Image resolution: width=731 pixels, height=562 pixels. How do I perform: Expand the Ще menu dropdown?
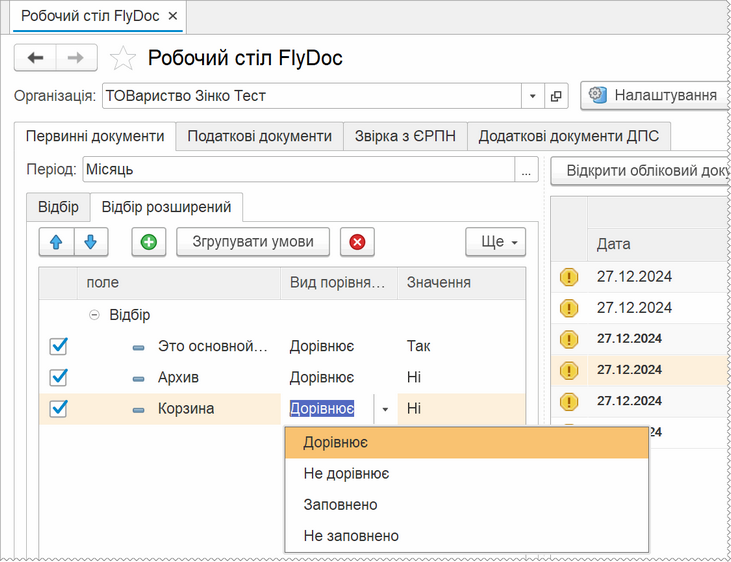pyautogui.click(x=495, y=242)
